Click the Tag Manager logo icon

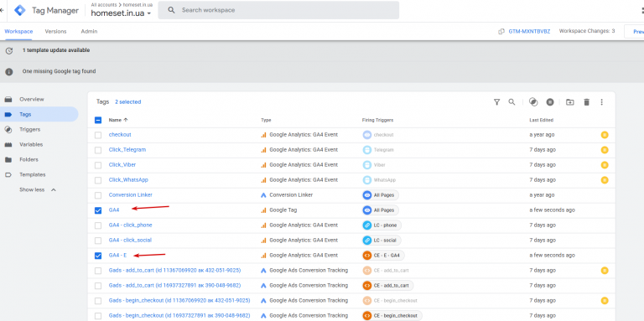[20, 10]
